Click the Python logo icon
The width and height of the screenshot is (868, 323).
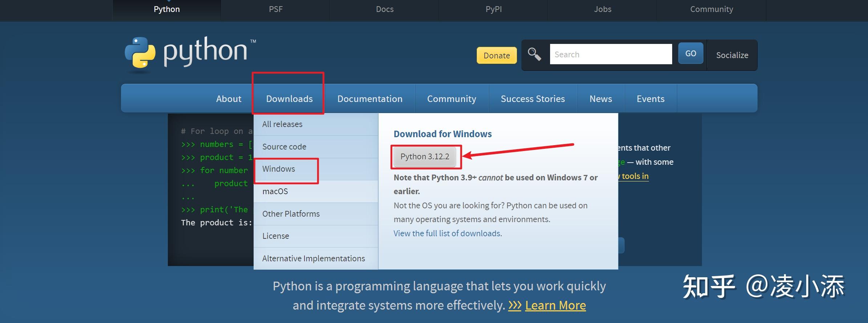140,53
